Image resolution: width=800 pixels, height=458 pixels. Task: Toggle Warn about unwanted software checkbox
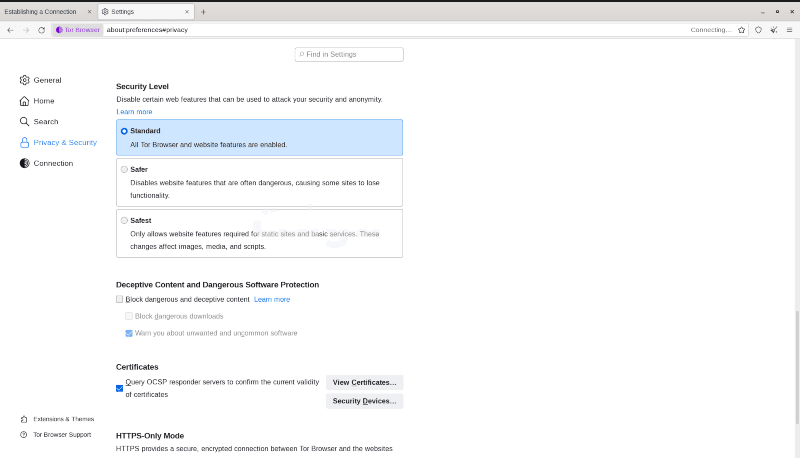[x=129, y=333]
